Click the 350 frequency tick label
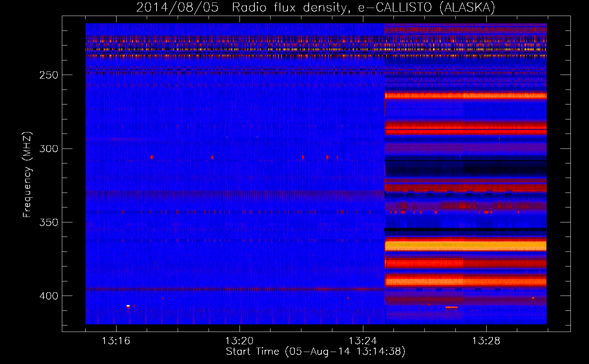The image size is (589, 364). tap(49, 222)
